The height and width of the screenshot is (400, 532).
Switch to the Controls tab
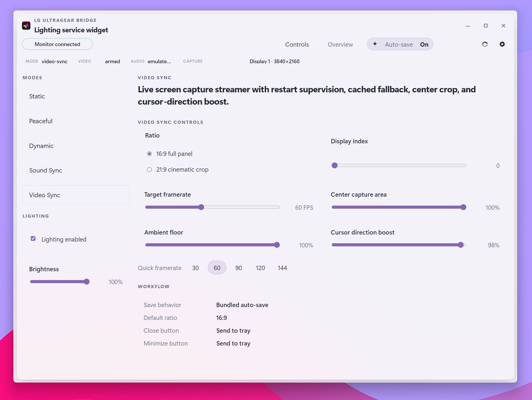point(297,44)
